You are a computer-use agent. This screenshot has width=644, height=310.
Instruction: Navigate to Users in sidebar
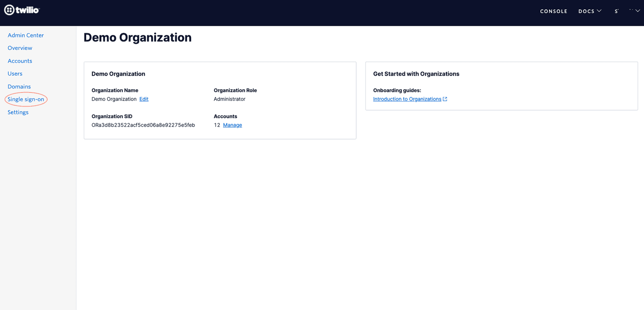click(15, 74)
